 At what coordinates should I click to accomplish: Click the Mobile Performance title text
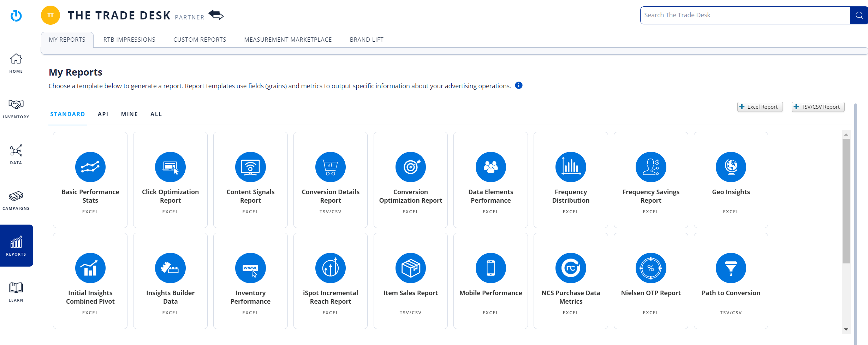pyautogui.click(x=491, y=293)
